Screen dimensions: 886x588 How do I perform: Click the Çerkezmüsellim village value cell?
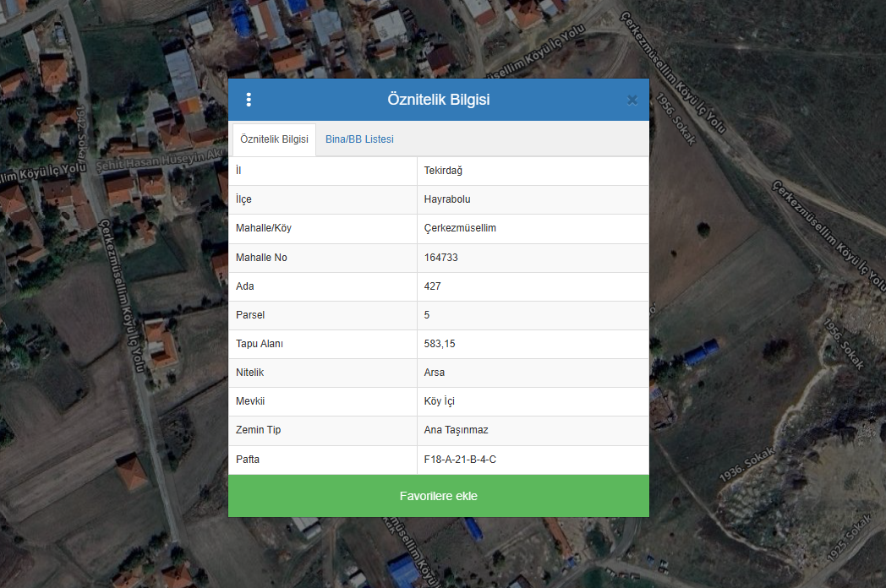[x=459, y=228]
